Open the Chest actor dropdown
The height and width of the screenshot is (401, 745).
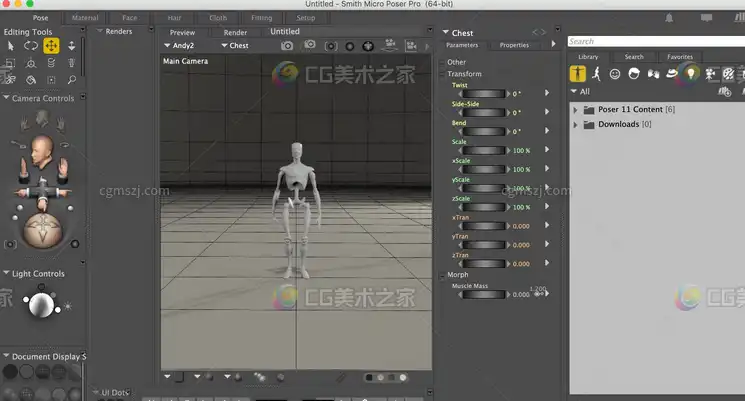click(235, 45)
